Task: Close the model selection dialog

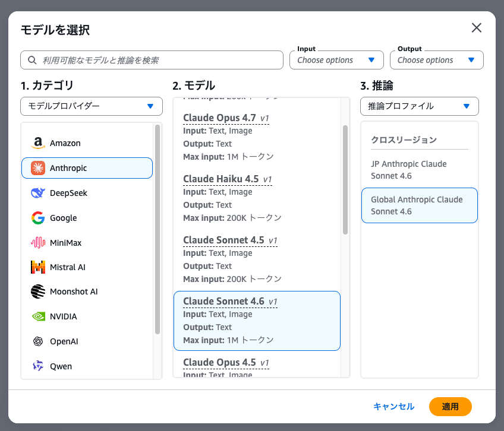Action: (476, 28)
